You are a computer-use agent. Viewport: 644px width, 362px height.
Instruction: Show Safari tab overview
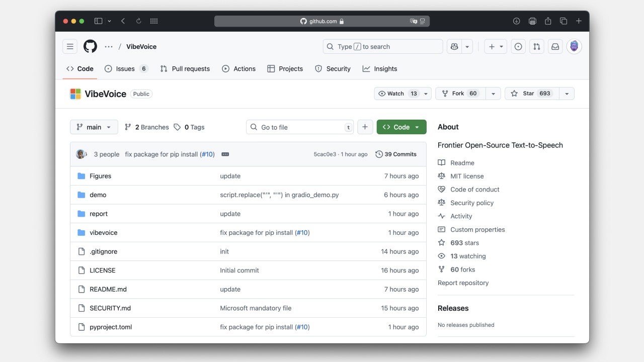pyautogui.click(x=563, y=21)
